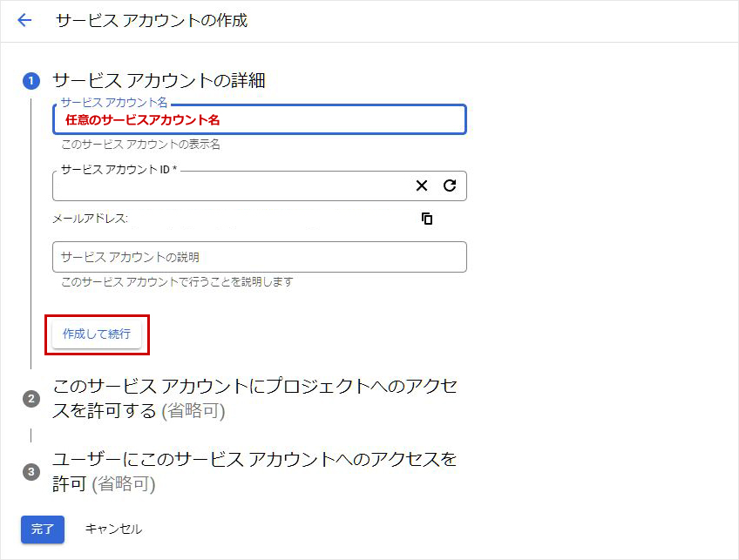Click the step 3 number circle
This screenshot has width=739, height=560.
[31, 471]
